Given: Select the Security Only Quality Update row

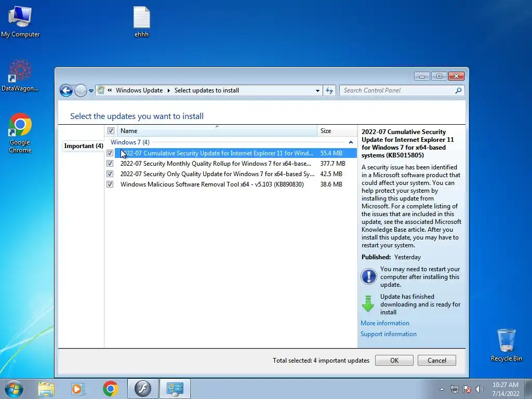Looking at the screenshot, I should click(x=235, y=174).
